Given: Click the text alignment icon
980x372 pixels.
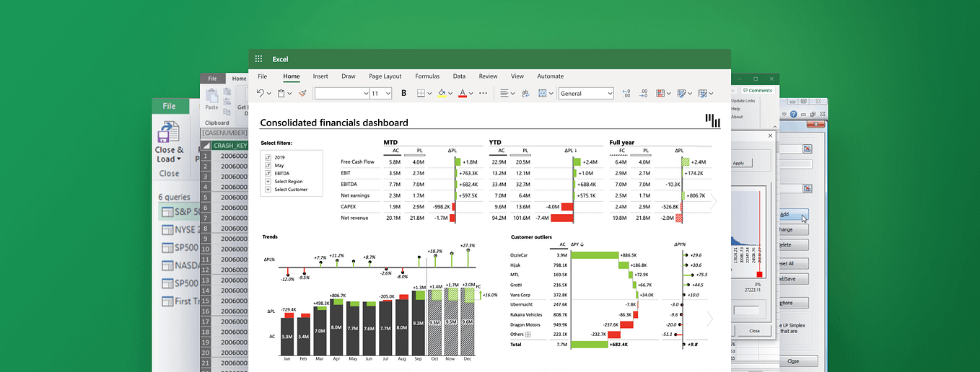Looking at the screenshot, I should 504,93.
